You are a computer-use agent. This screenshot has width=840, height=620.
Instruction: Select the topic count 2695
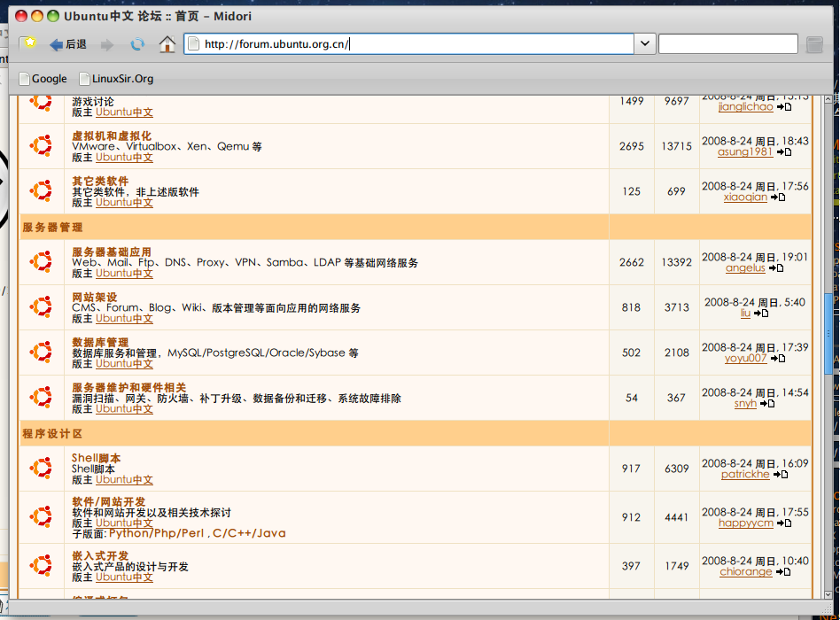632,146
